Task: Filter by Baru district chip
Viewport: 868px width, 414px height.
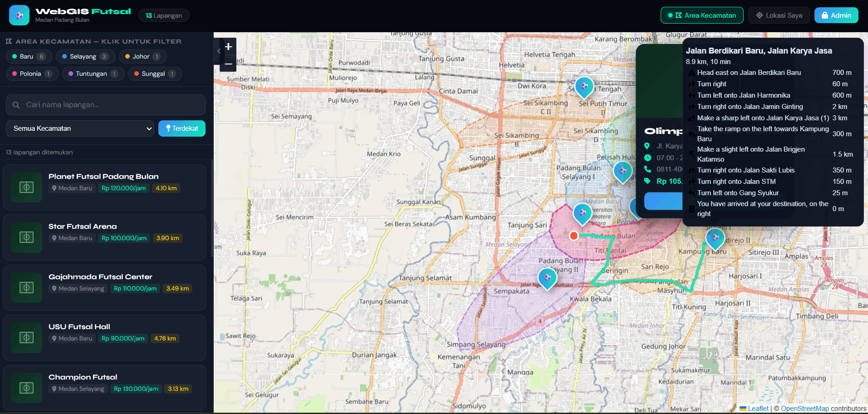Action: [29, 56]
